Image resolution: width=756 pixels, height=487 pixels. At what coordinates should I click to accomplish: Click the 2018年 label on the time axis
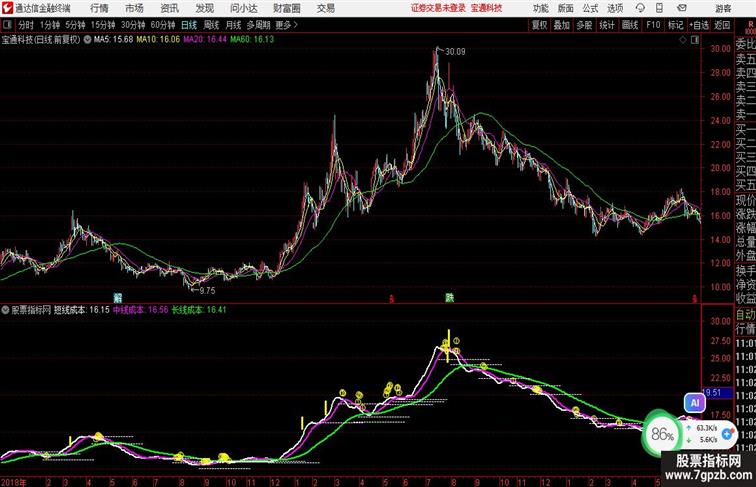coord(14,482)
